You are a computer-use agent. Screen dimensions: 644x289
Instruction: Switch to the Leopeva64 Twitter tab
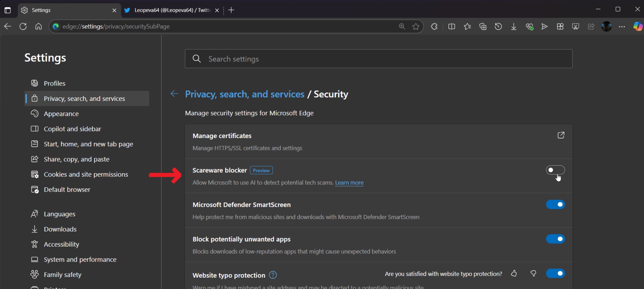pos(170,10)
